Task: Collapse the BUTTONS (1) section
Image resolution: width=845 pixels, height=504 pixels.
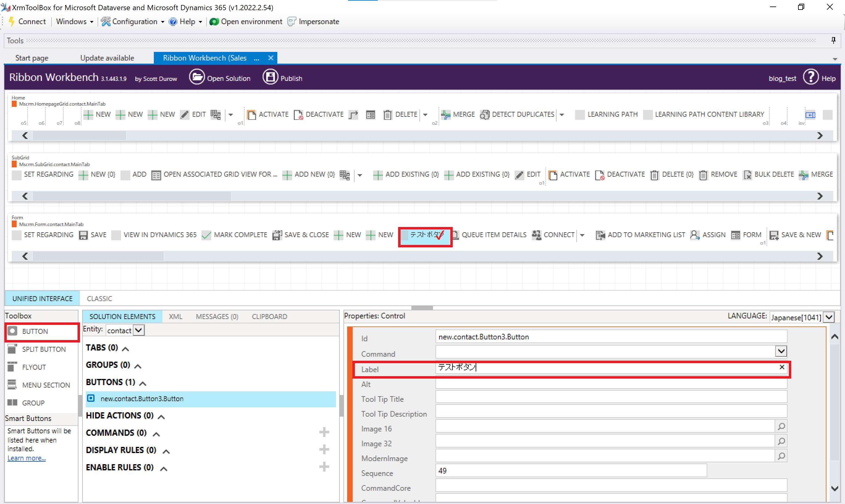Action: click(x=143, y=384)
